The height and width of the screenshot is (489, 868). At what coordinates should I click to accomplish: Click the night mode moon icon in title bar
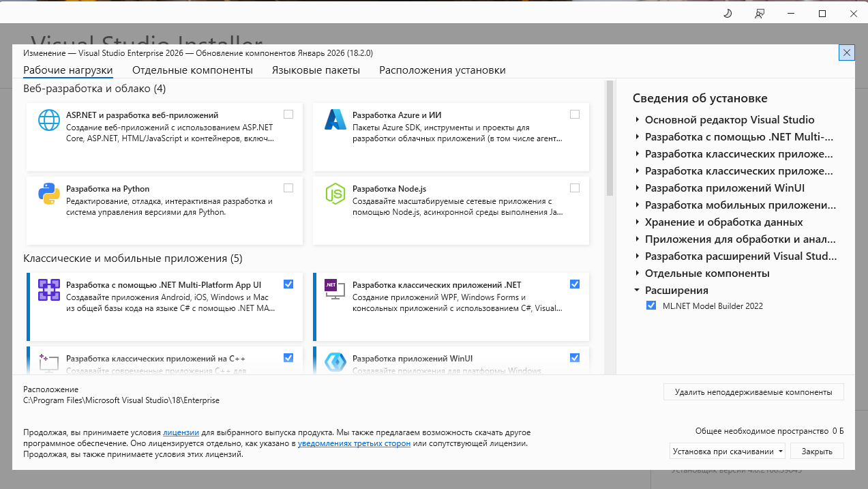click(728, 14)
